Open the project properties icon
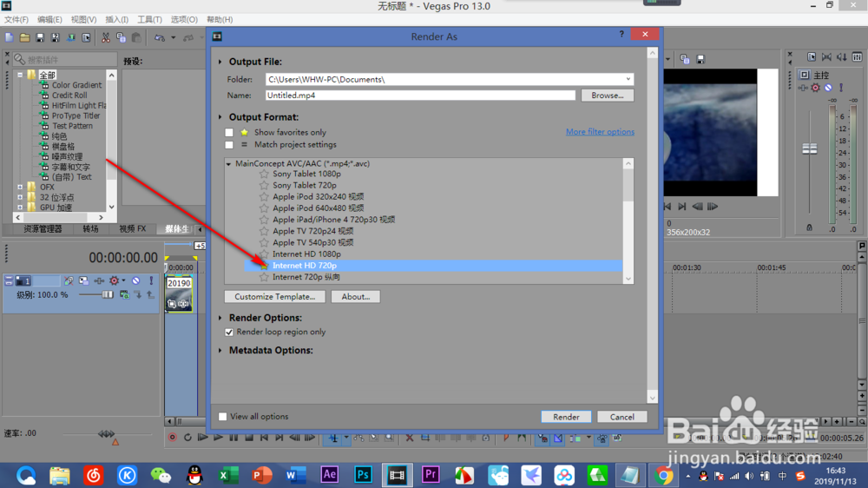This screenshot has height=488, width=868. click(86, 37)
